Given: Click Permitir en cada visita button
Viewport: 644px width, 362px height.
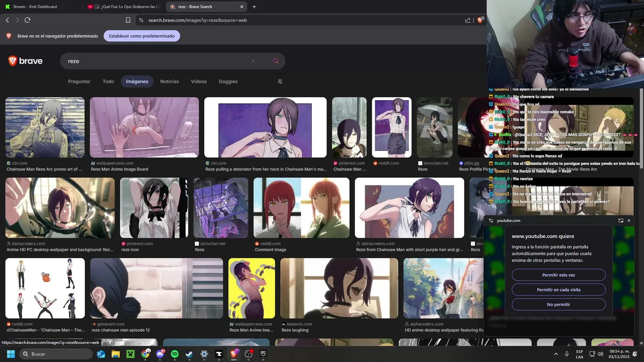Looking at the screenshot, I should pos(558,290).
